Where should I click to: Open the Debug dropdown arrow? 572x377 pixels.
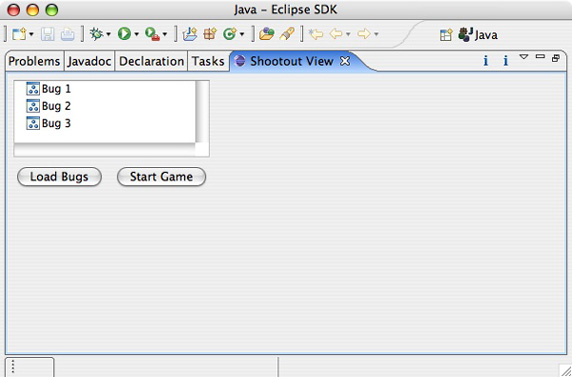(108, 35)
